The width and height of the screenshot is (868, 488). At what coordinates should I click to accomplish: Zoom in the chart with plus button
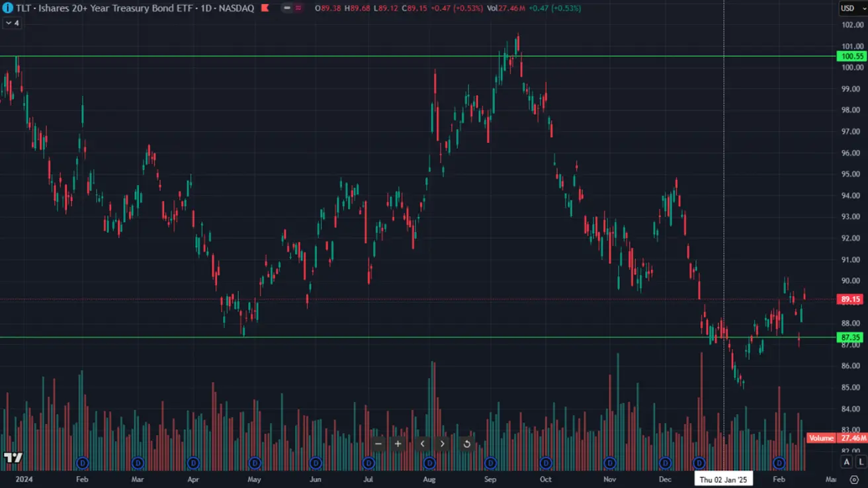(398, 444)
